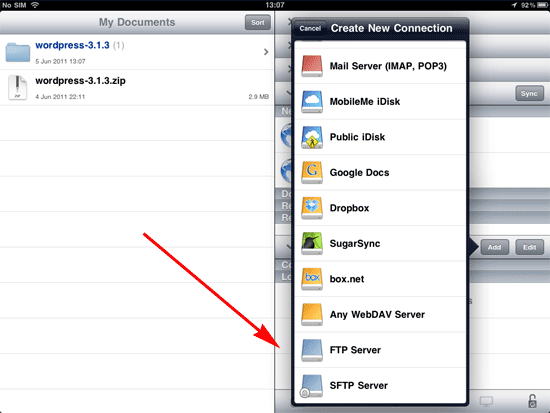Image resolution: width=550 pixels, height=413 pixels.
Task: Sort the My Documents list
Action: [x=257, y=22]
